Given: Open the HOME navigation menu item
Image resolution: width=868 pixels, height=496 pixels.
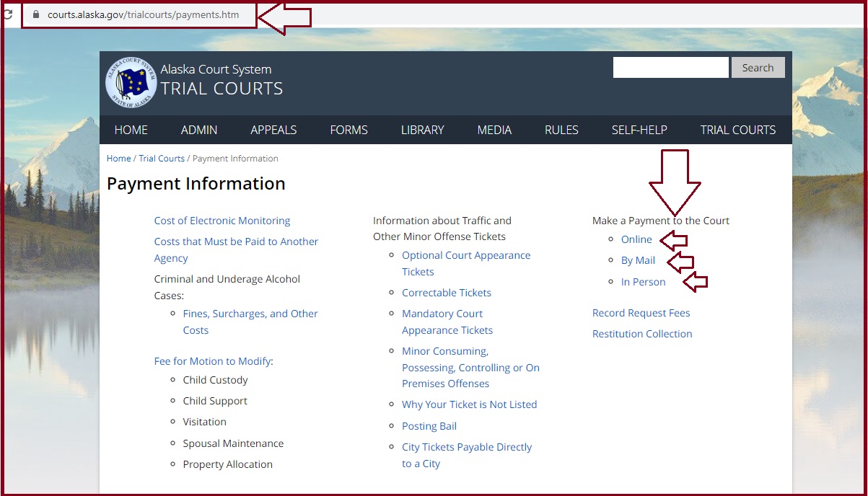Looking at the screenshot, I should click(x=131, y=130).
